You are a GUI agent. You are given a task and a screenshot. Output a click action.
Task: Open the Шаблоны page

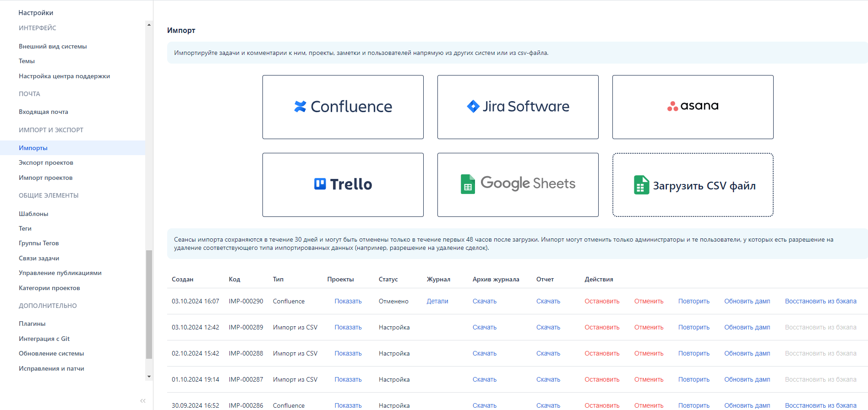click(33, 214)
